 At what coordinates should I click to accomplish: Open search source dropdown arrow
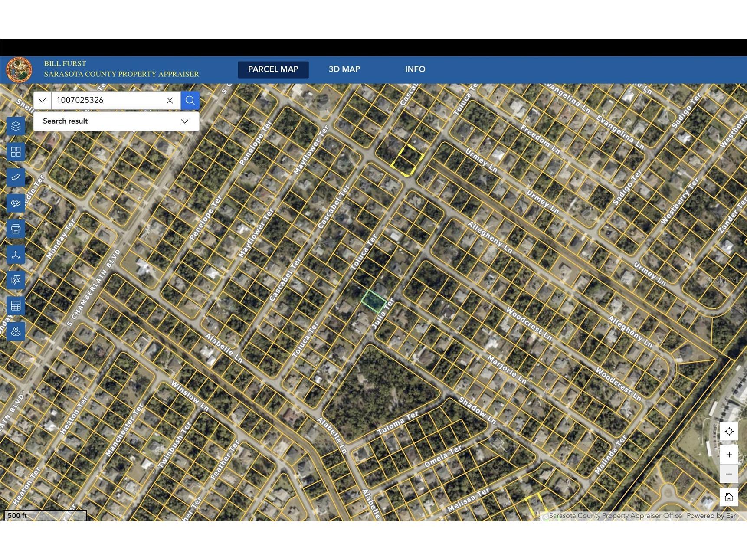coord(42,100)
